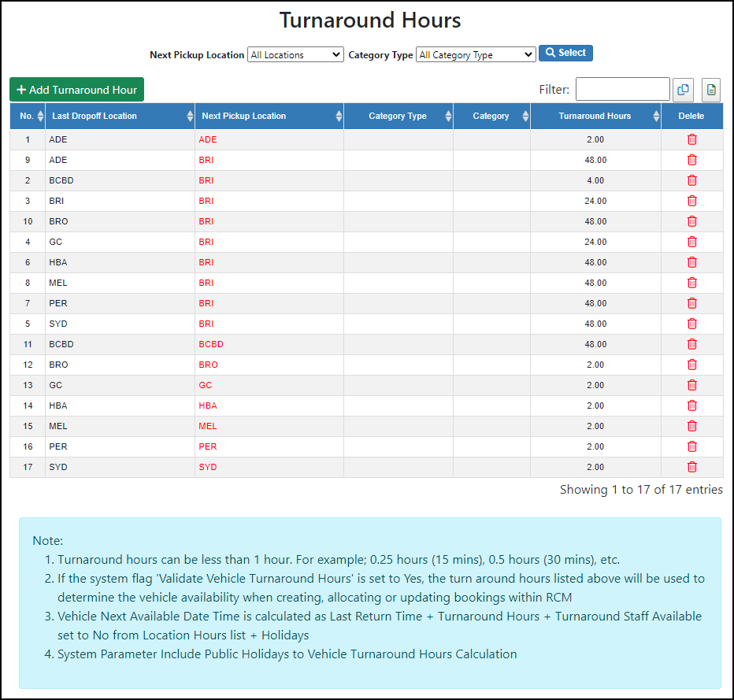Click 'Showing 1 to 17 of 17 entries'
This screenshot has width=734, height=700.
[x=641, y=490]
